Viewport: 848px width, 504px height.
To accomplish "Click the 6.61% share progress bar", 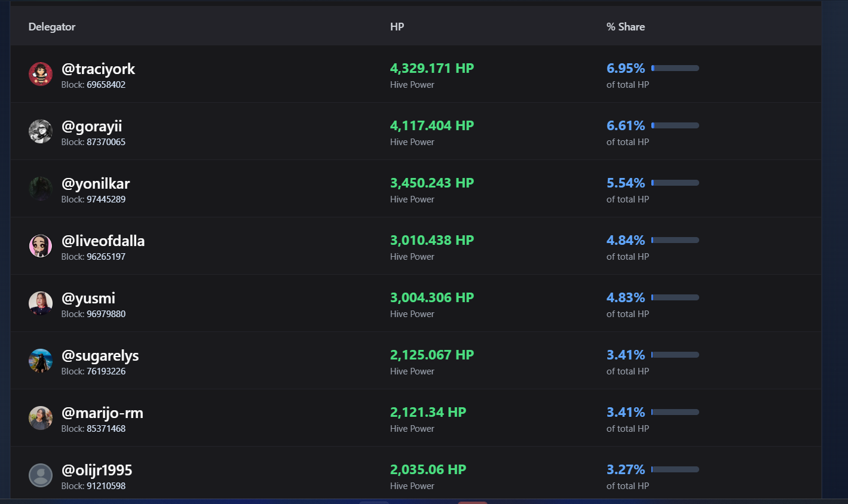I will pos(675,125).
